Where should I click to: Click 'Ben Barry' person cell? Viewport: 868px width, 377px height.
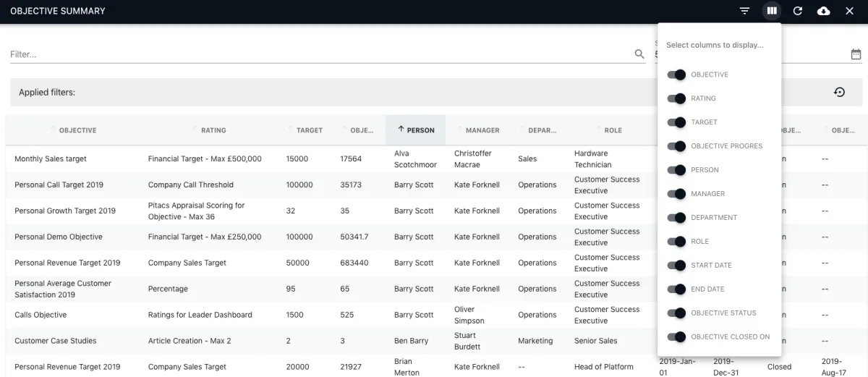pyautogui.click(x=411, y=341)
